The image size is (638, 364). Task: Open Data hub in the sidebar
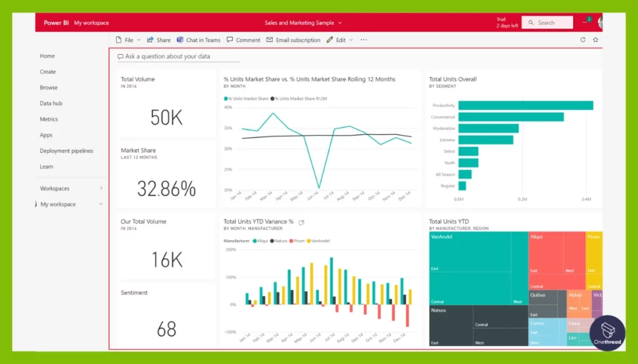[x=51, y=103]
